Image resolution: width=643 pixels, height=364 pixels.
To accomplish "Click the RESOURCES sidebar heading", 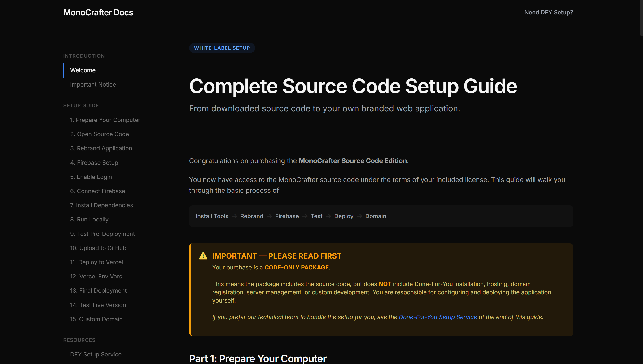I will (x=79, y=340).
